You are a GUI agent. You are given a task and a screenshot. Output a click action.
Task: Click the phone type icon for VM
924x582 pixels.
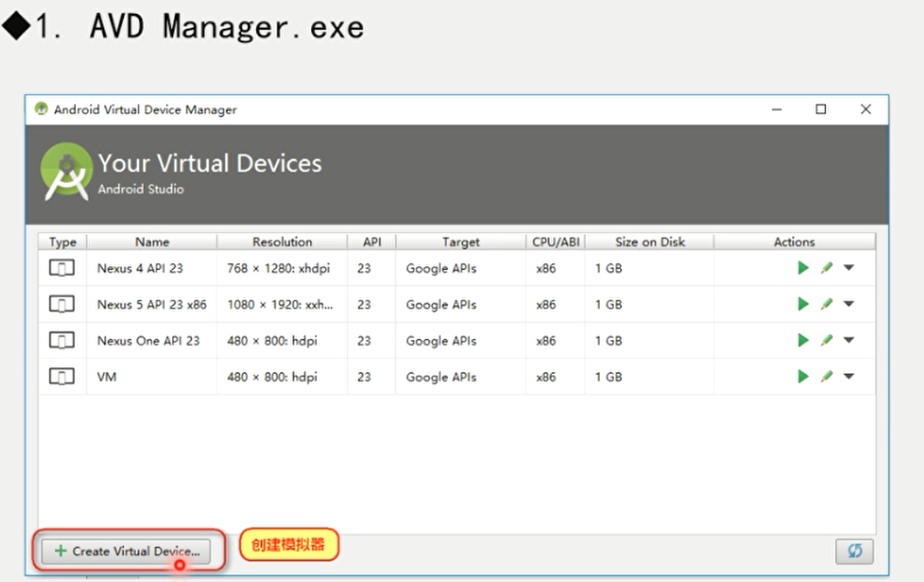pos(62,377)
